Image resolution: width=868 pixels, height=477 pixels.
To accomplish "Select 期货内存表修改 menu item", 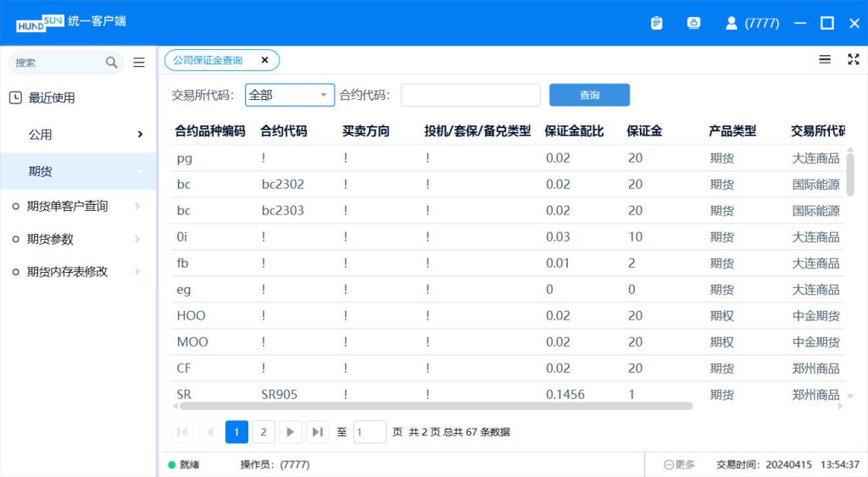I will pyautogui.click(x=68, y=272).
